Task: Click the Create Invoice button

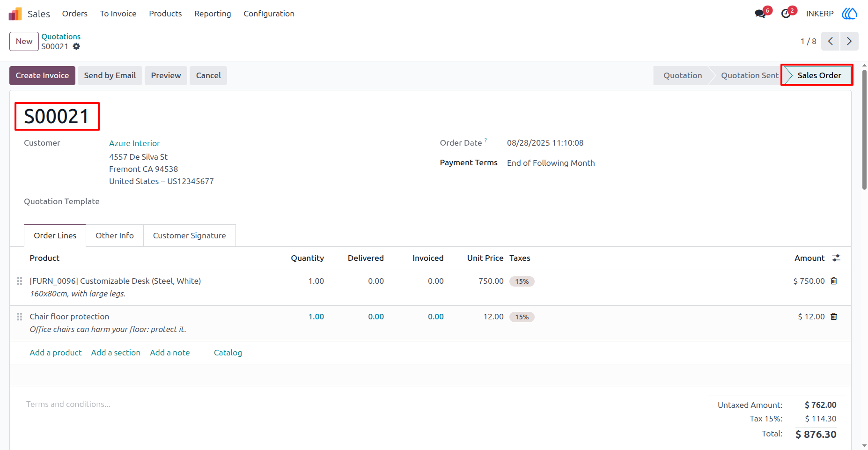Action: click(42, 75)
